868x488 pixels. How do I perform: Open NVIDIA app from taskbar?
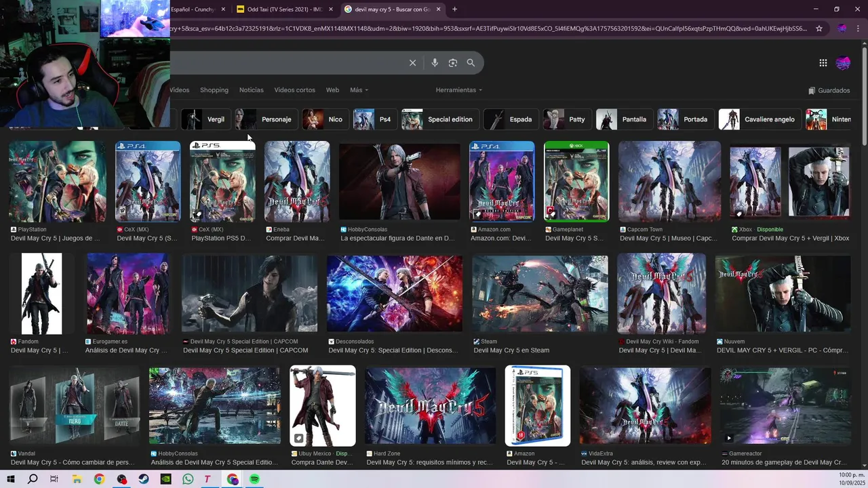tap(166, 479)
